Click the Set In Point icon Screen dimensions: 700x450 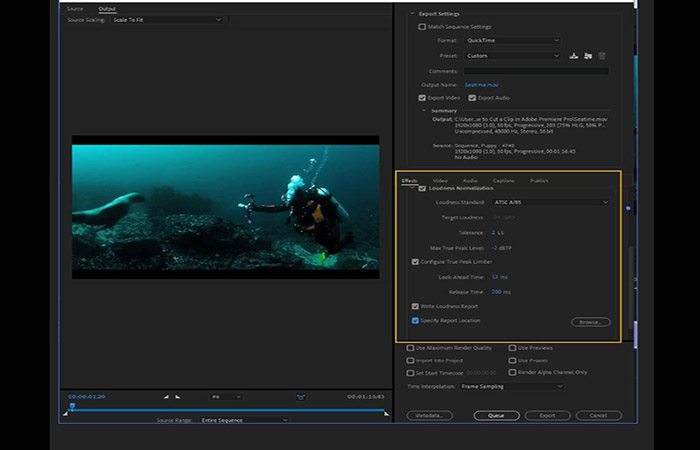pos(166,396)
